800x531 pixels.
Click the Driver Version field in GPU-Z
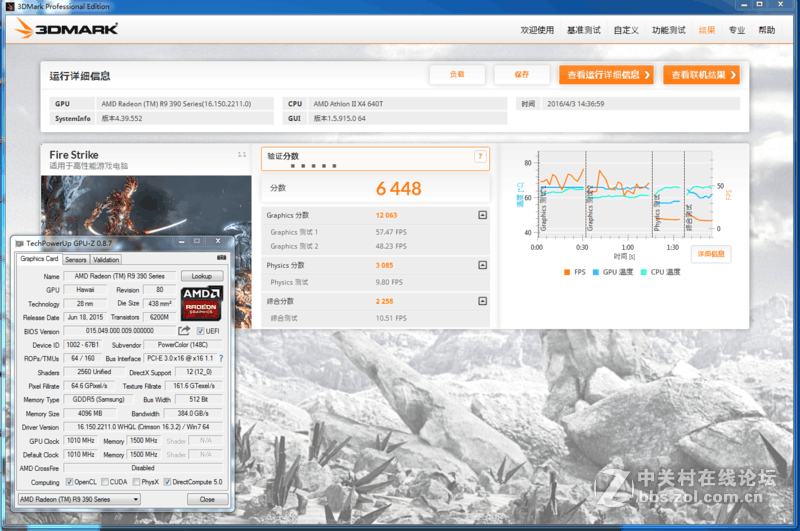coord(143,427)
